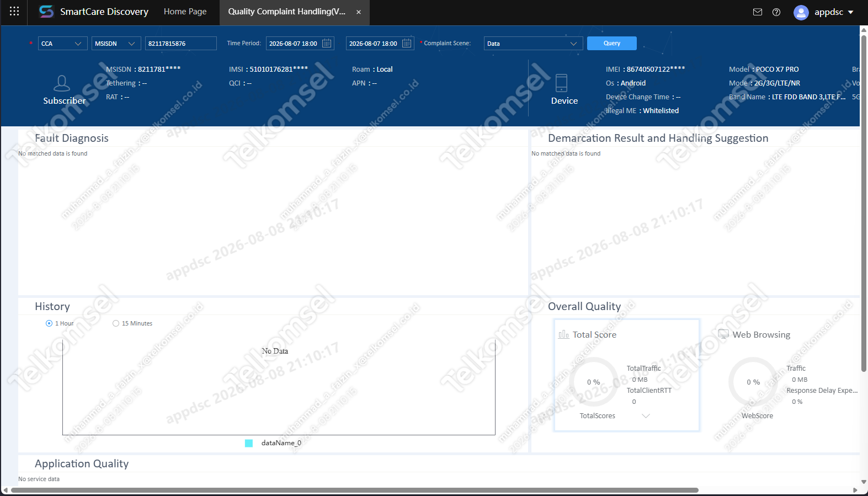Click the scroll left arrow

pyautogui.click(x=5, y=490)
